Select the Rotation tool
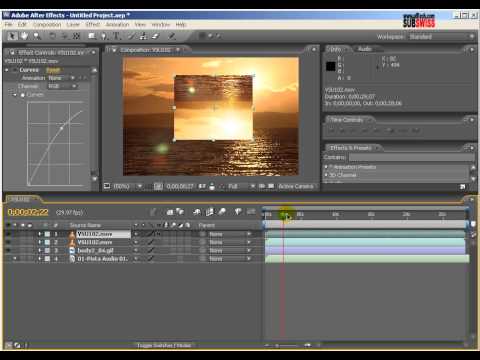The width and height of the screenshot is (480, 360). pos(53,36)
